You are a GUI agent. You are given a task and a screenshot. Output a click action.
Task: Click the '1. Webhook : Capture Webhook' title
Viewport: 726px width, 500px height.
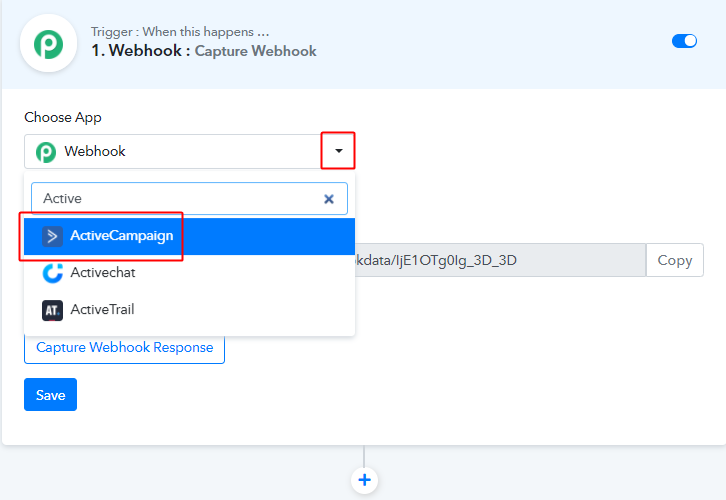click(204, 50)
